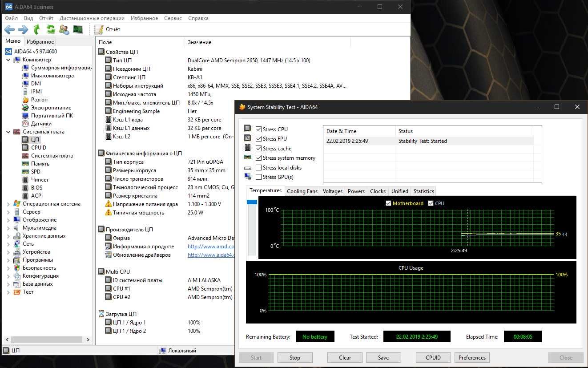
Task: Open Разгон overclock tree item
Action: 39,100
